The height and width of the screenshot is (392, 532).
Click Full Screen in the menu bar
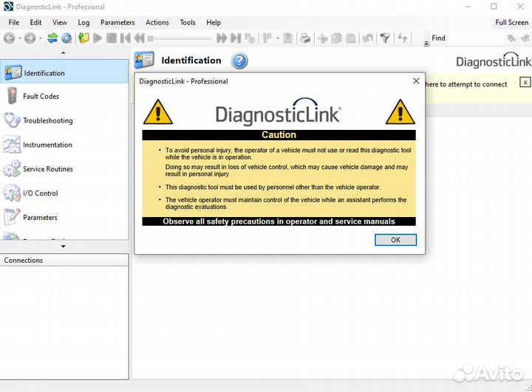(511, 22)
